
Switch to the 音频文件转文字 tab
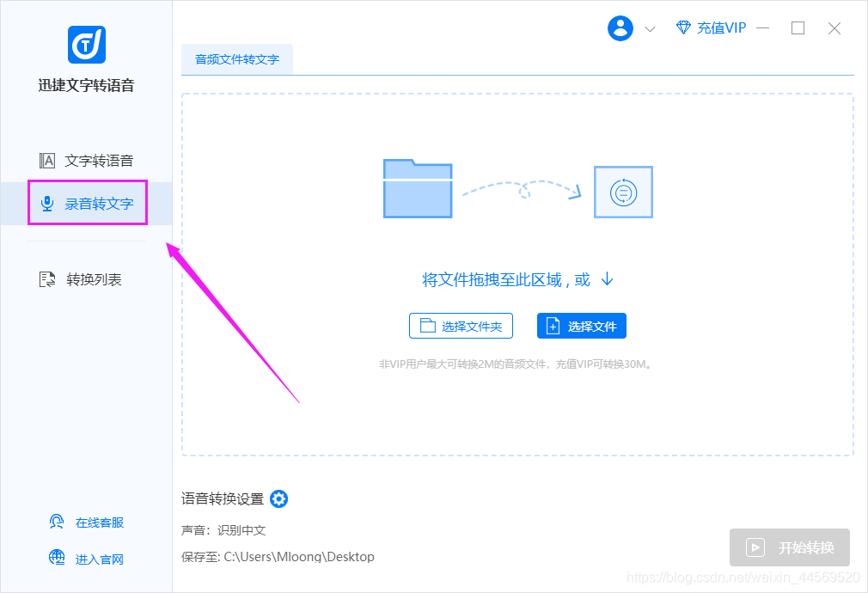coord(237,59)
